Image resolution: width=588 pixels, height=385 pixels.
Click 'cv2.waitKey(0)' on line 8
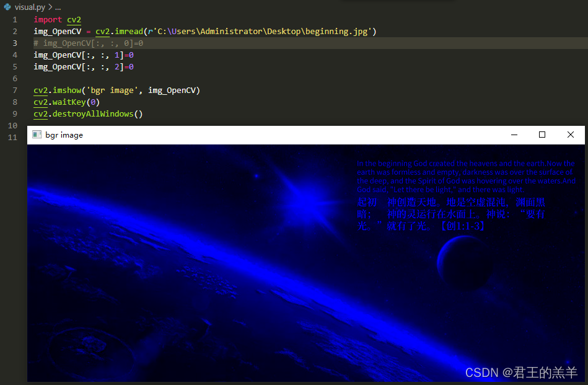pos(67,102)
